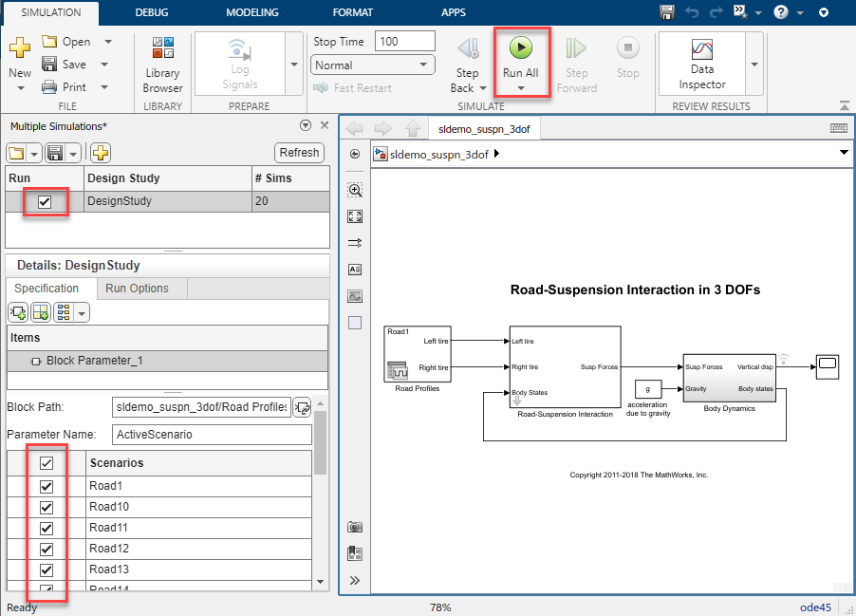Click the Refresh button
This screenshot has height=616, width=856.
coord(299,153)
